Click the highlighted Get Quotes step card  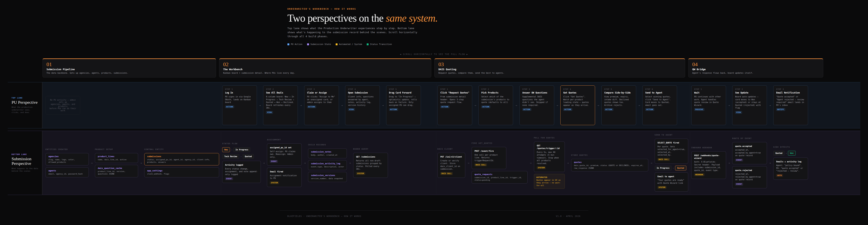[x=578, y=105]
